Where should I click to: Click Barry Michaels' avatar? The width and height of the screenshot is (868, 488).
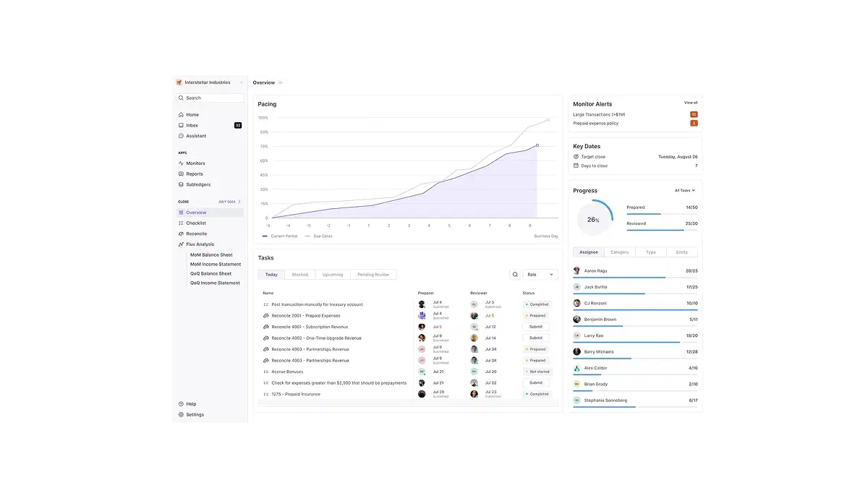coord(577,352)
